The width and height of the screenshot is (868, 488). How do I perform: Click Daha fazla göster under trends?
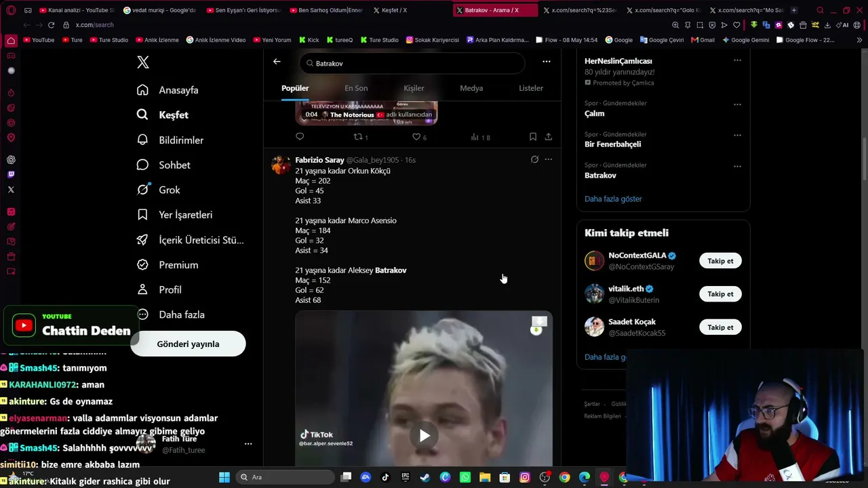tap(613, 199)
